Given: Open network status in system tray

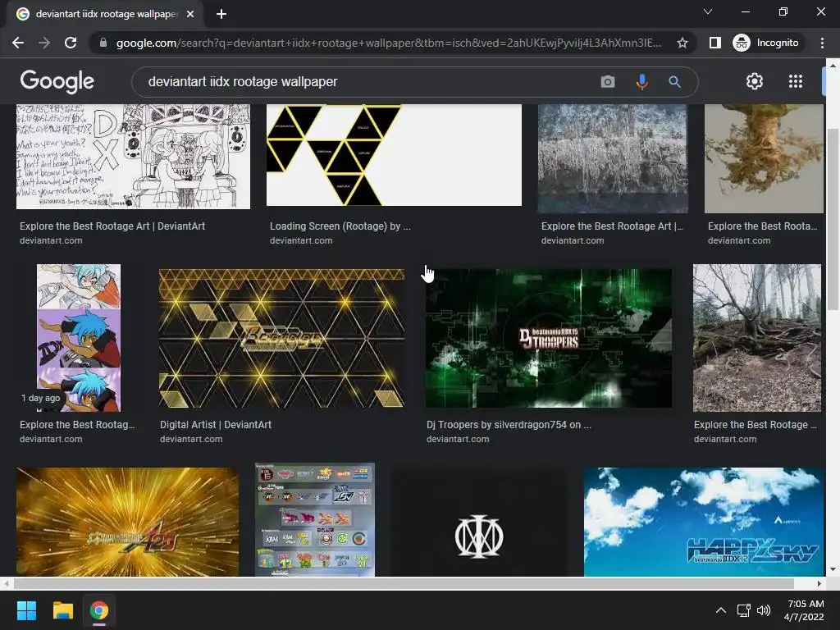Looking at the screenshot, I should pyautogui.click(x=743, y=610).
